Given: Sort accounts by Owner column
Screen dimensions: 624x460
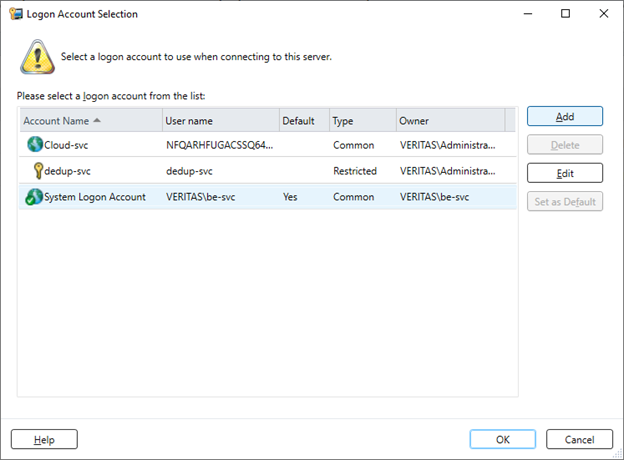Looking at the screenshot, I should (451, 121).
